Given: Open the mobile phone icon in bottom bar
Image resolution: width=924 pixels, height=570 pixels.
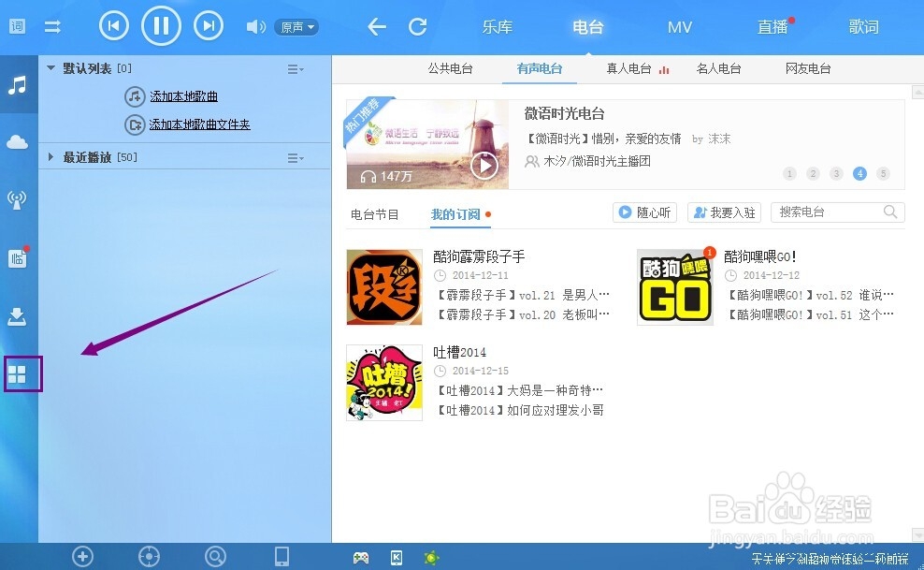Looking at the screenshot, I should click(x=282, y=557).
